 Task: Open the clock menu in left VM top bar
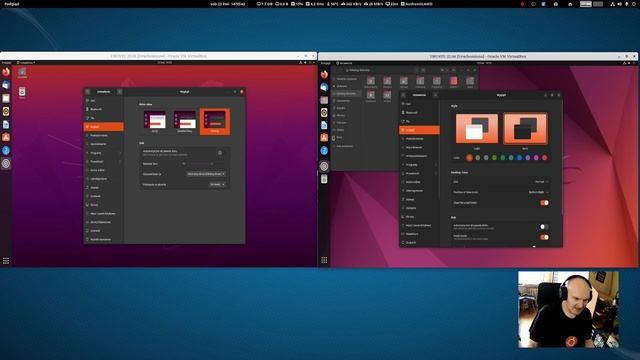pyautogui.click(x=164, y=62)
